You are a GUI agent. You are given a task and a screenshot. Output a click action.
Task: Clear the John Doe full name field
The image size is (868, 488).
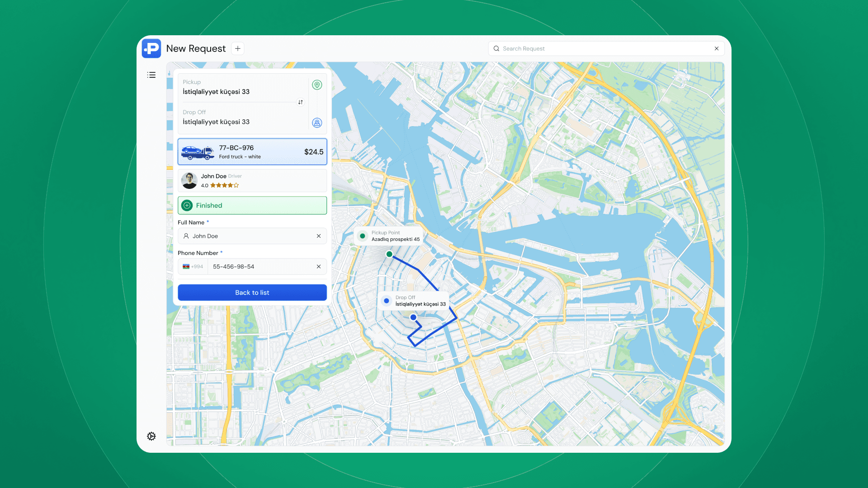319,236
